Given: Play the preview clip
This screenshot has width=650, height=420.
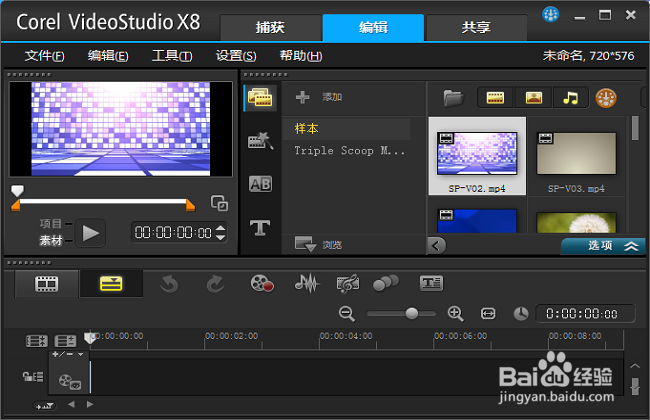Looking at the screenshot, I should coord(90,233).
